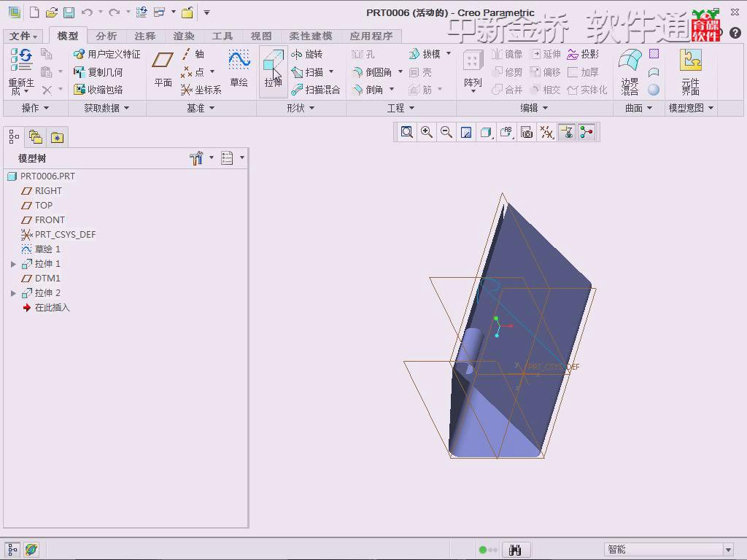Viewport: 747px width, 560px height.
Task: Toggle spin center display
Action: point(587,133)
